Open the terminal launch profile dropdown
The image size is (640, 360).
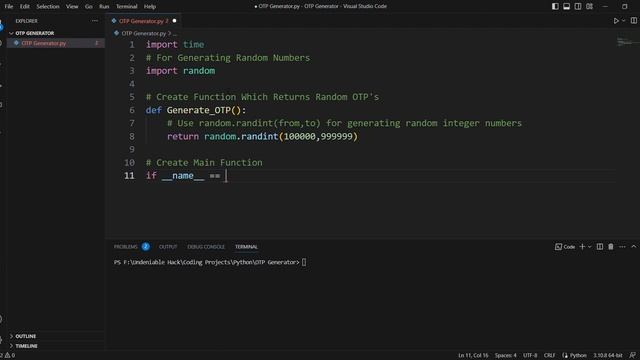pos(589,247)
